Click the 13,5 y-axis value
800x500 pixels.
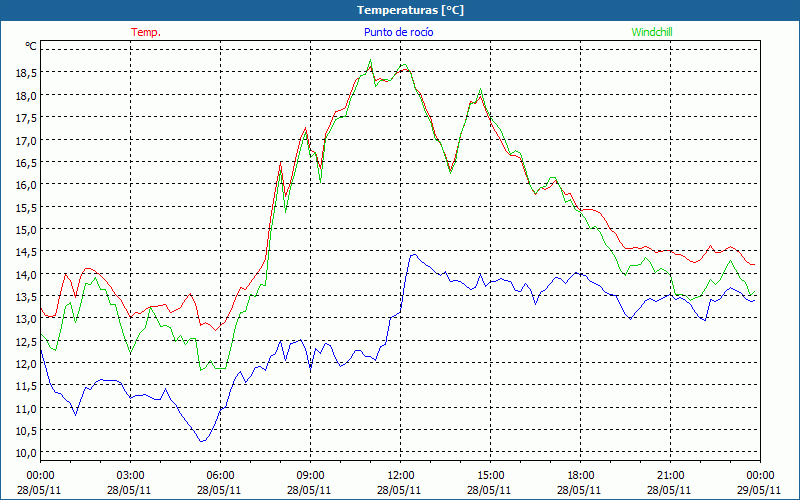[x=26, y=297]
